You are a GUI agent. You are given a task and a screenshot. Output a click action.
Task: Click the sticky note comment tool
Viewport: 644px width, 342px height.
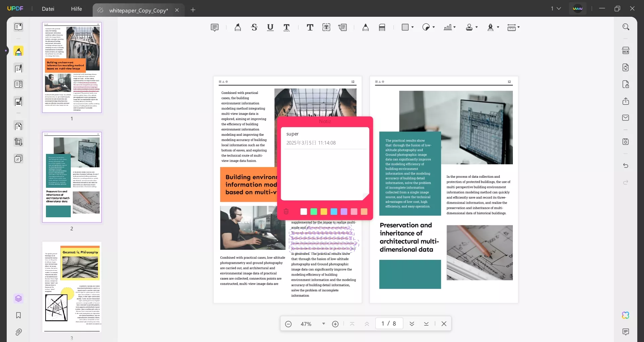(x=215, y=27)
